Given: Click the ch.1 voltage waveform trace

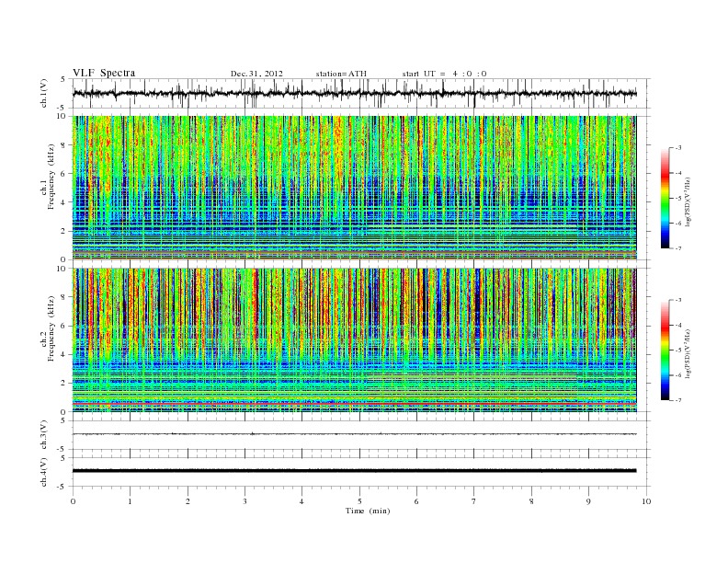Looking at the screenshot, I should (355, 94).
